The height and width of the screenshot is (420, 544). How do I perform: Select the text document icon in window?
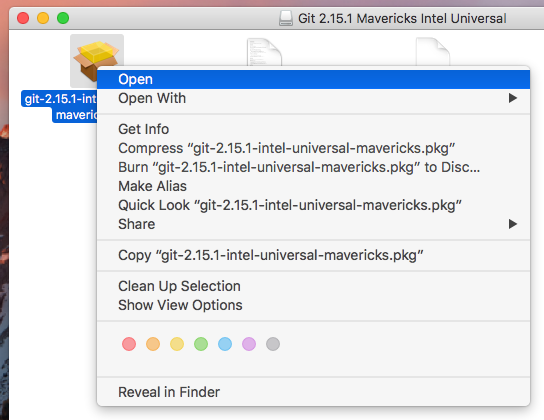[x=264, y=52]
